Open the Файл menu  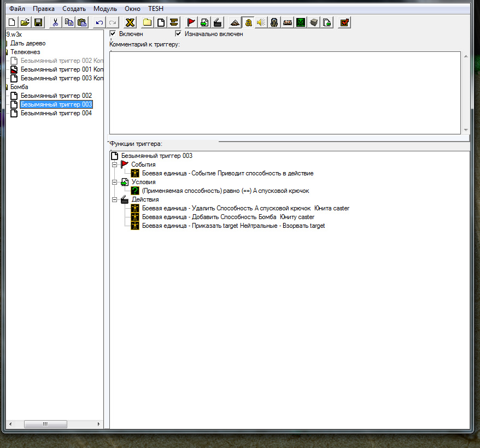tap(17, 9)
